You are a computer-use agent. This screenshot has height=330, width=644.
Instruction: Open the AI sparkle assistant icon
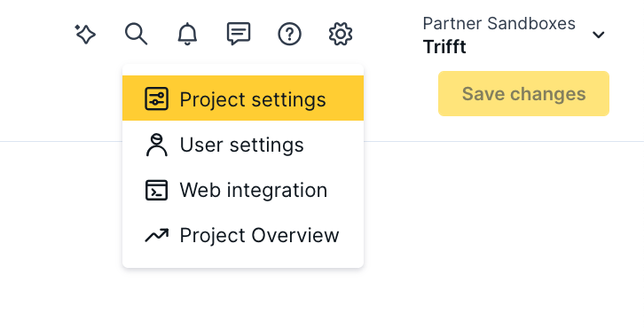pyautogui.click(x=85, y=34)
